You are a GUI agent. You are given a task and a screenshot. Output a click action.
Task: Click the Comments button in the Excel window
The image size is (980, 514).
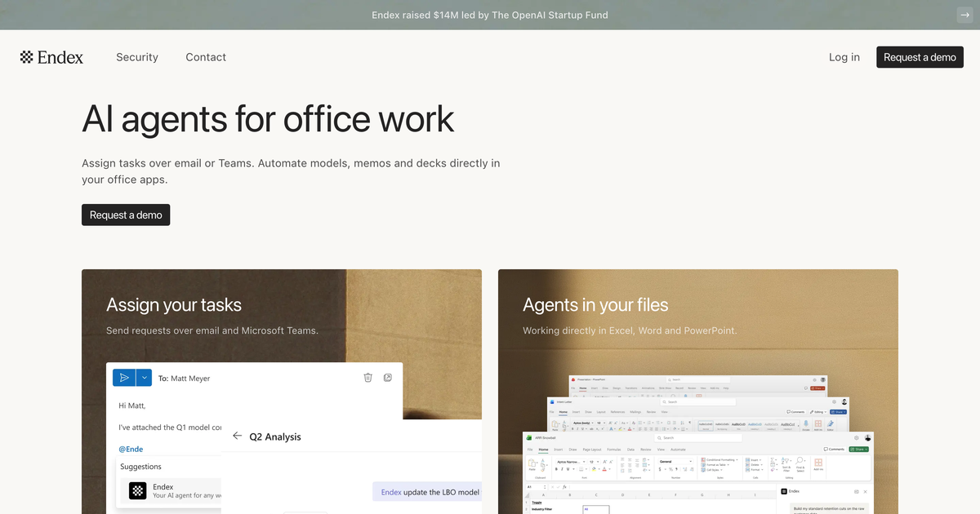[x=834, y=449]
